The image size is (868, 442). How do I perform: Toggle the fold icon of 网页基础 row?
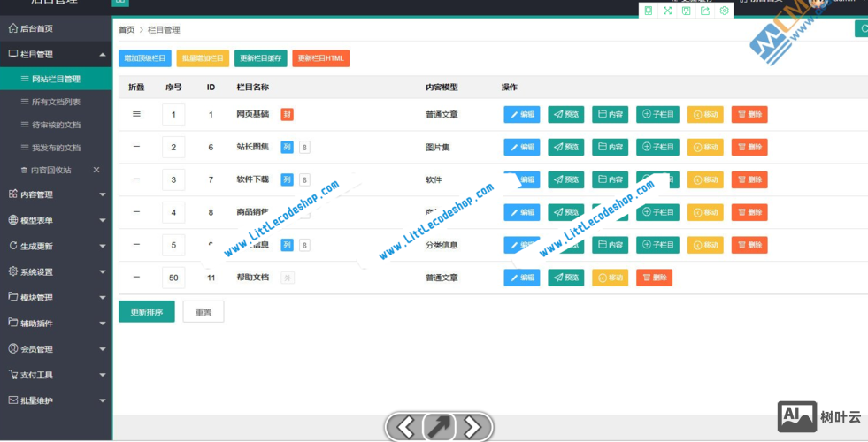point(137,114)
